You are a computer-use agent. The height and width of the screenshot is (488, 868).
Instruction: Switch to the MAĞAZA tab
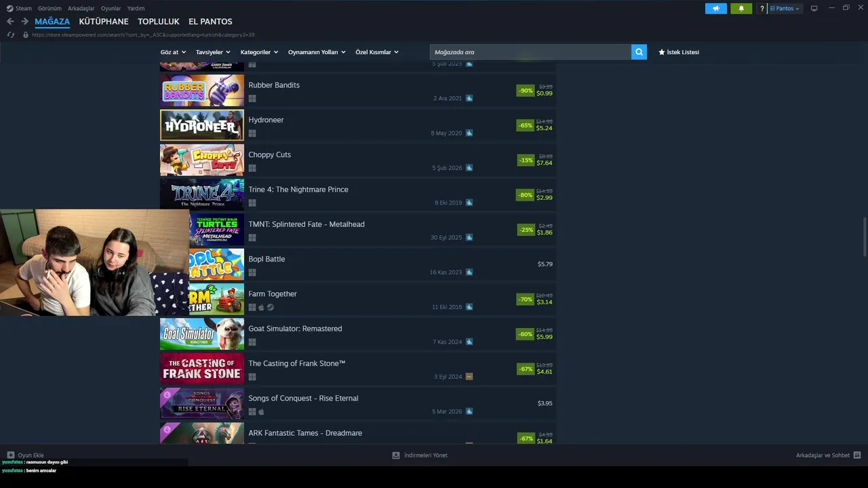pos(52,22)
